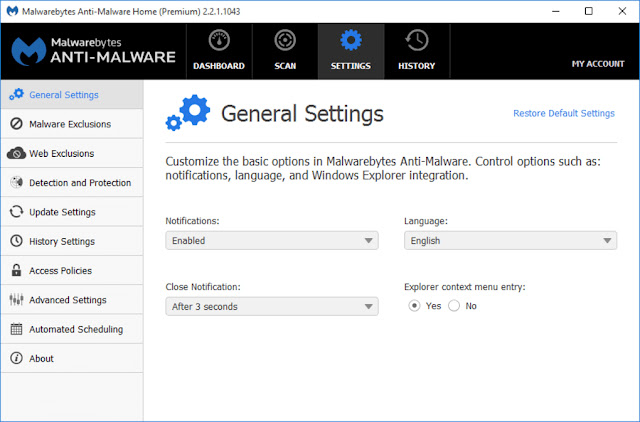This screenshot has height=422, width=640.
Task: Minimize the Malwarebytes window
Action: pos(556,11)
